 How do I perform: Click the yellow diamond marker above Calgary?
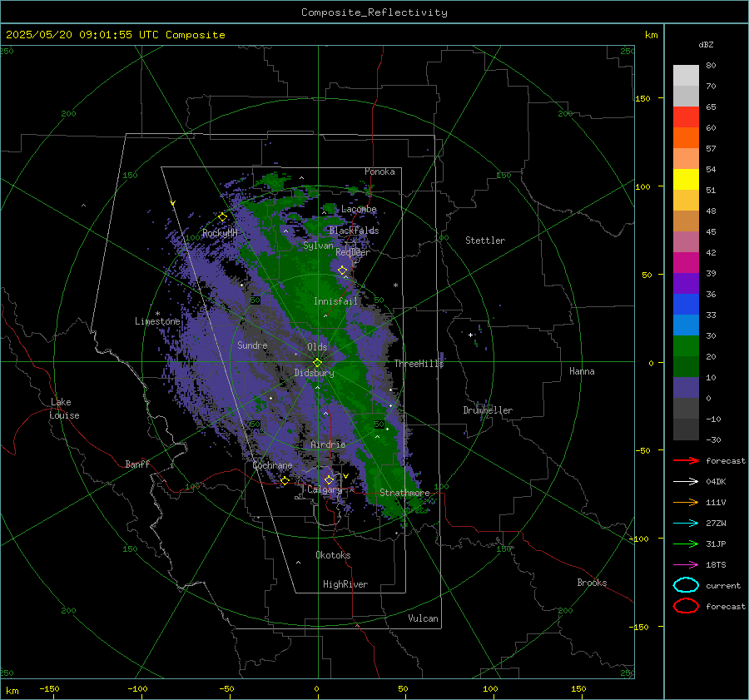(x=329, y=479)
